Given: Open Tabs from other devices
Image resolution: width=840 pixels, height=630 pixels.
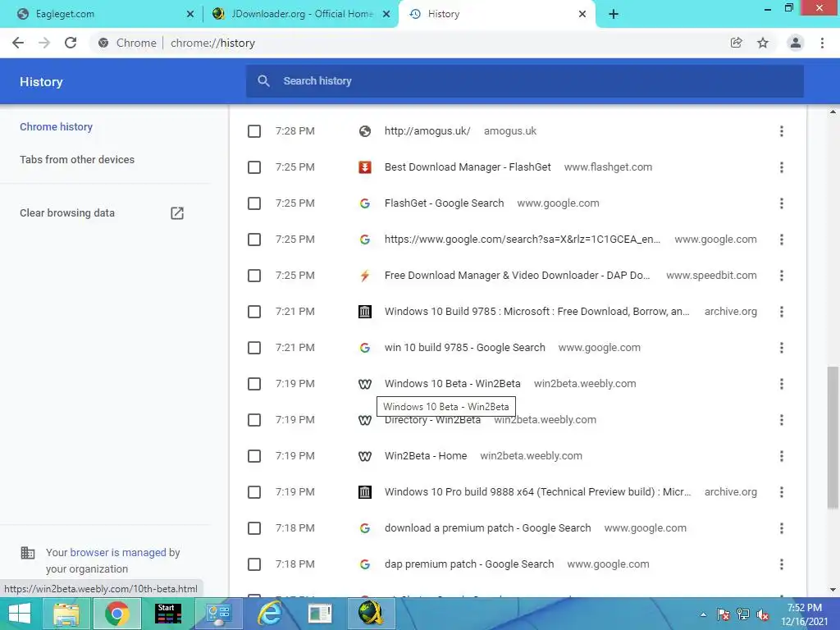Looking at the screenshot, I should tap(77, 160).
